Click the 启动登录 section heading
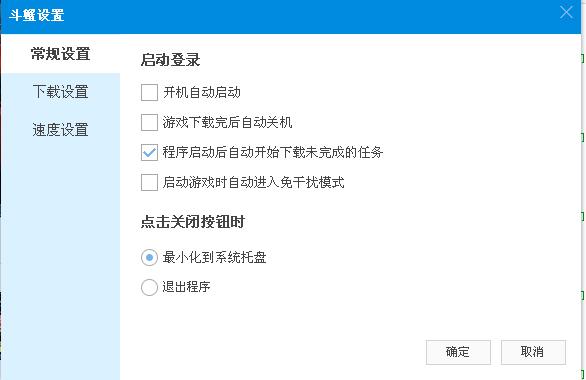586x380 pixels. coord(170,60)
